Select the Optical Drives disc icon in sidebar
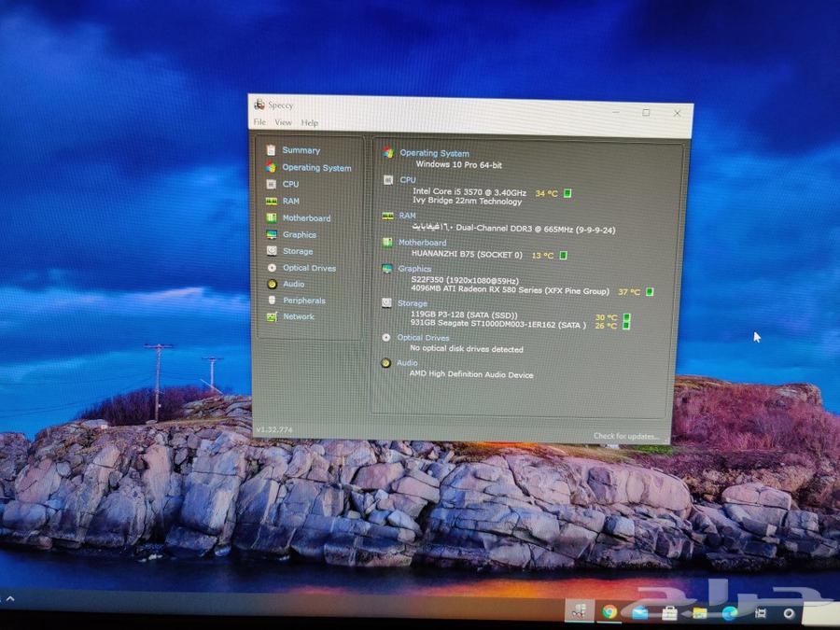Screen dimensions: 840x630 272,267
